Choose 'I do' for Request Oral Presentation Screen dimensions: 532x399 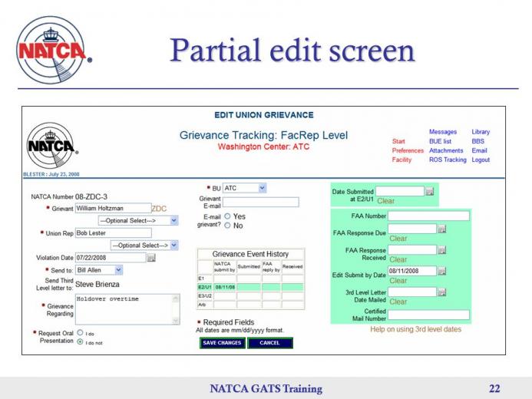(80, 332)
